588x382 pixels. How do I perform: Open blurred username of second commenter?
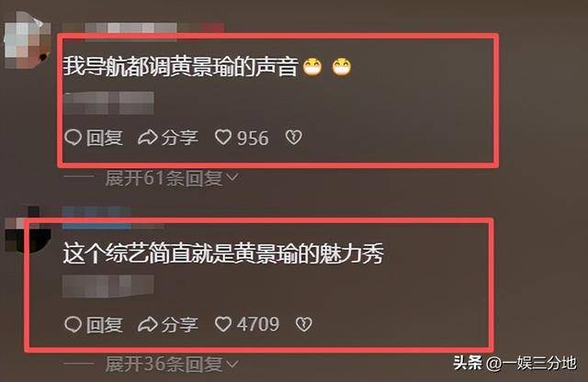[112, 218]
